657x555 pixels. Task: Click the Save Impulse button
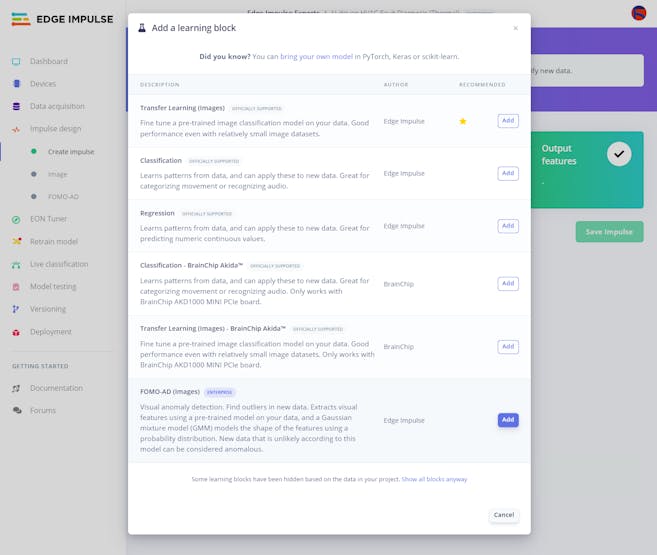609,232
